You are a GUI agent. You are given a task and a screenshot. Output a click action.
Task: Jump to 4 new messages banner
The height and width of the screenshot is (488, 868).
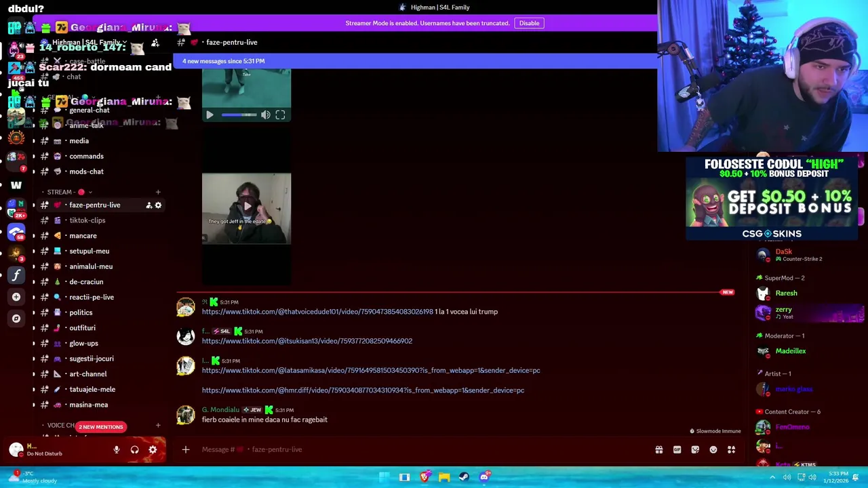pos(415,61)
